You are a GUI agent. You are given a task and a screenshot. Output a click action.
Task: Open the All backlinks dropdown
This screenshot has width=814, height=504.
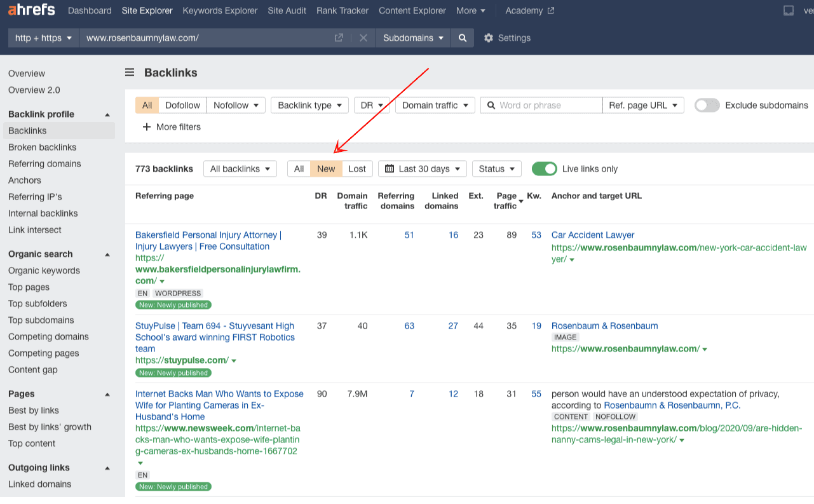point(240,169)
